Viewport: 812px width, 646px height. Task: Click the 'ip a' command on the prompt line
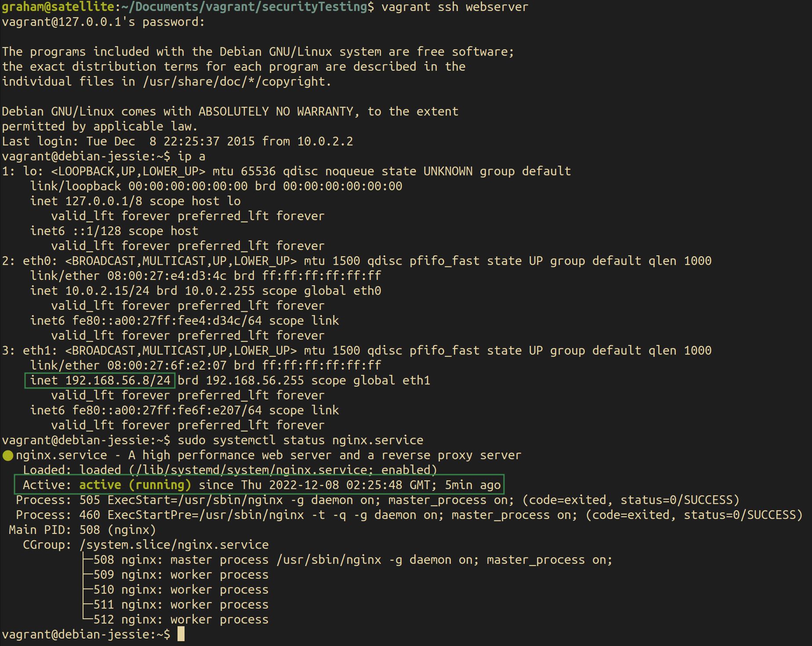191,156
